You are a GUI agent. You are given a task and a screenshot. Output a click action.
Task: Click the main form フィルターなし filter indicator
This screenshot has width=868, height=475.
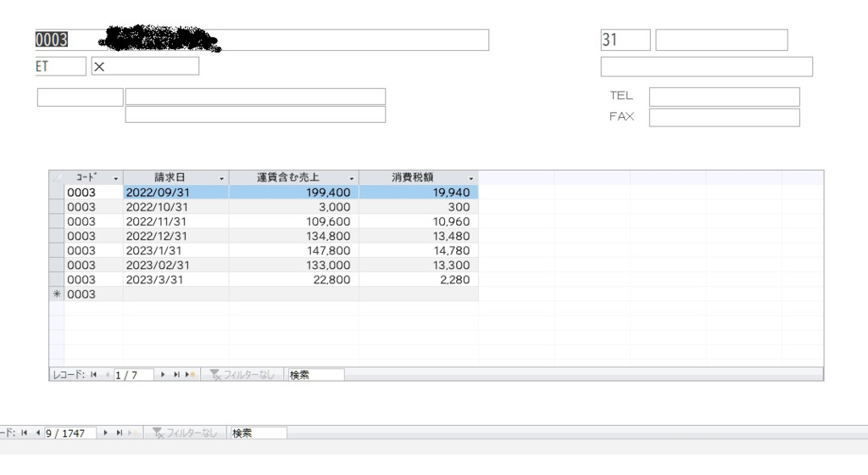[x=185, y=433]
